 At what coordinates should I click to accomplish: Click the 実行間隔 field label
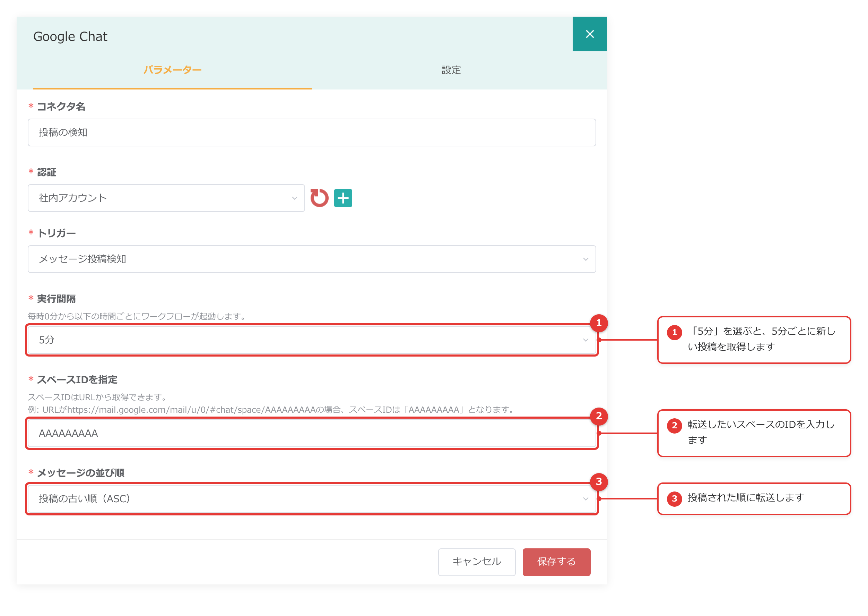point(57,299)
